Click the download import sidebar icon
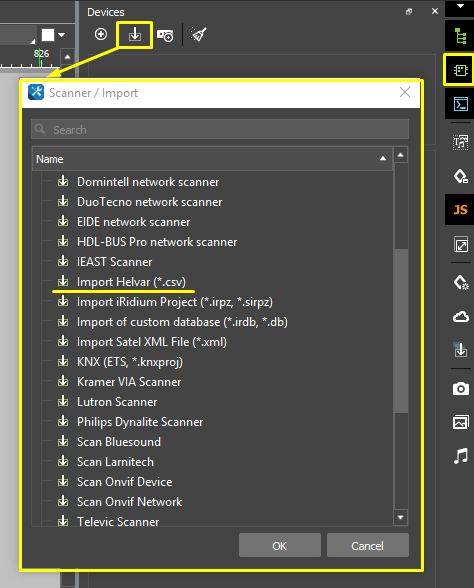 460,350
